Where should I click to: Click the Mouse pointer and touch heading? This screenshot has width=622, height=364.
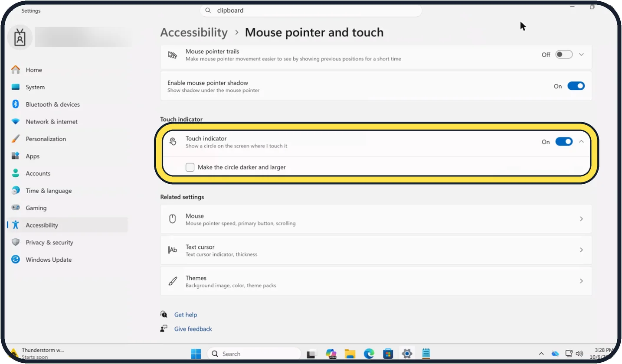click(314, 32)
